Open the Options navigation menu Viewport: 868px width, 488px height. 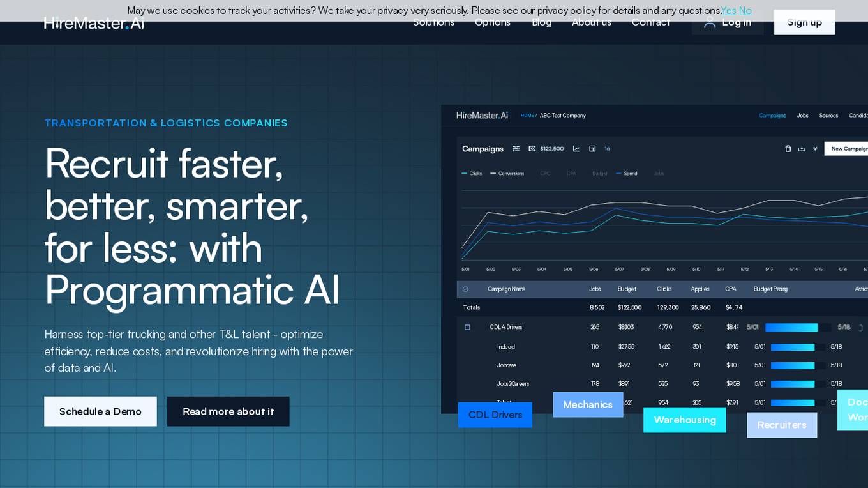click(x=493, y=22)
